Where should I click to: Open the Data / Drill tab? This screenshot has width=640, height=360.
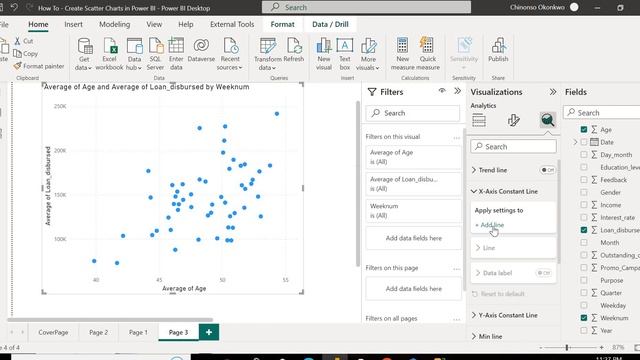click(x=330, y=24)
